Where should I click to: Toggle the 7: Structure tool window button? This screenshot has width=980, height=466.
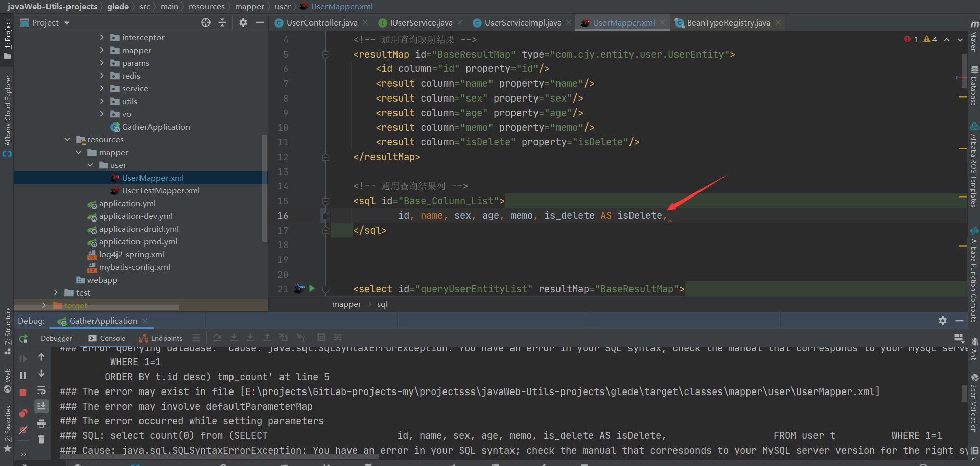7,331
